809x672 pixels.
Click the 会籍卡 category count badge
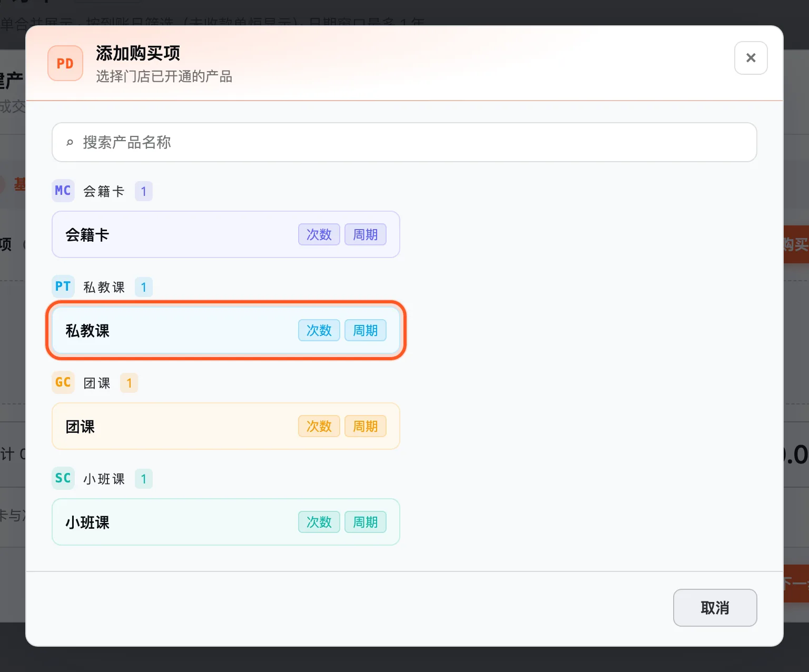[x=144, y=191]
